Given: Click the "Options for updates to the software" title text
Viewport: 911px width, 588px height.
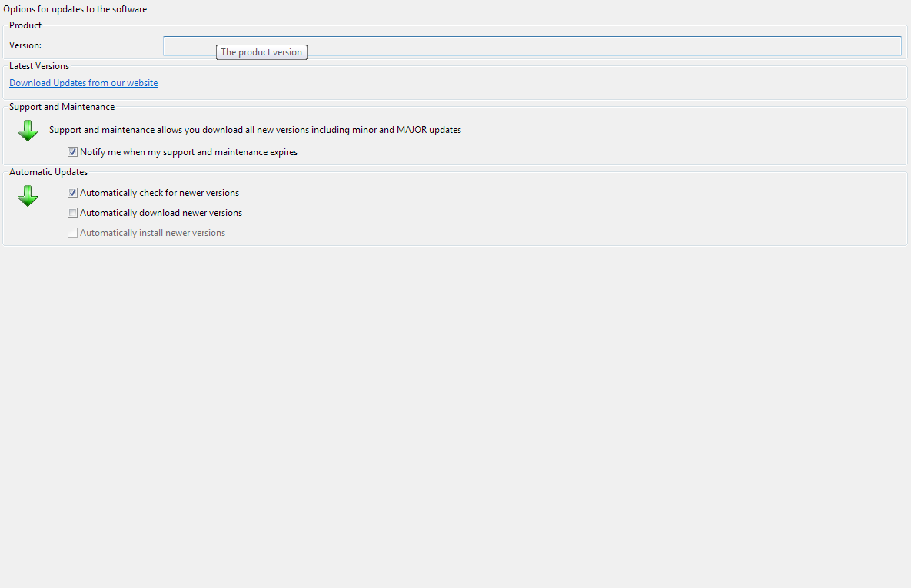Looking at the screenshot, I should point(75,9).
